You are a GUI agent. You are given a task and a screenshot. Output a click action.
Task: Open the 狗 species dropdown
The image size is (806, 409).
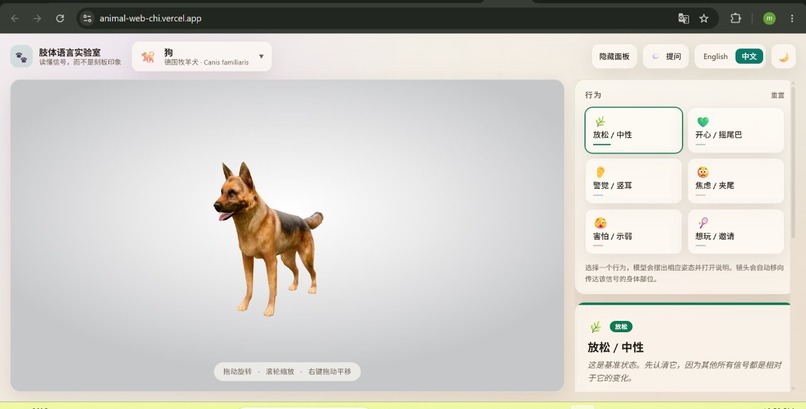(202, 57)
